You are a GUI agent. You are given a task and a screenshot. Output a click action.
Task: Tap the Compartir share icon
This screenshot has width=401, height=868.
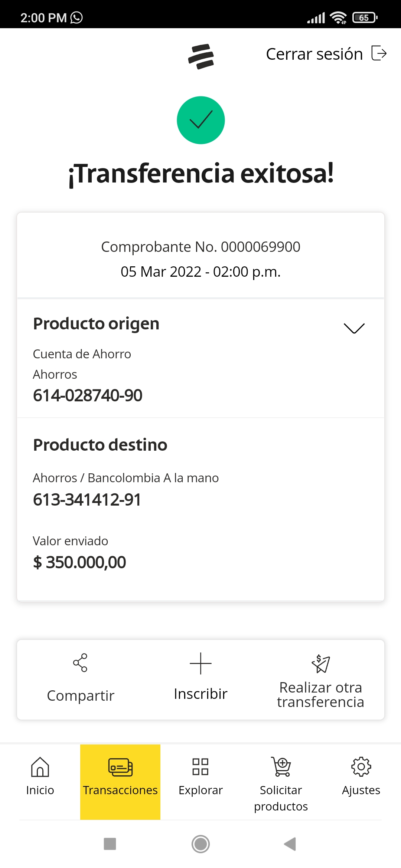point(80,662)
